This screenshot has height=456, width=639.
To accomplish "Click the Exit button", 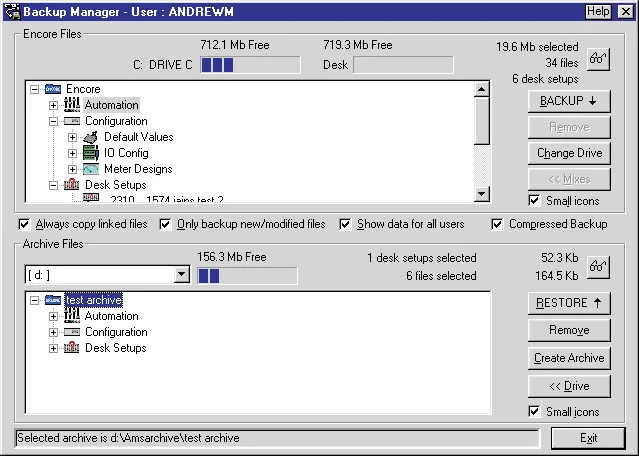I will tap(588, 438).
